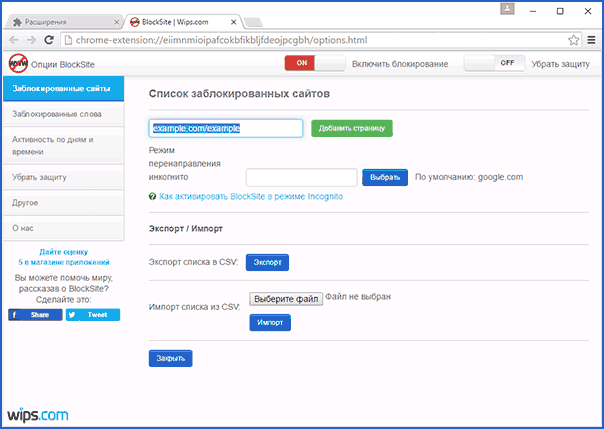Open the Incognito activation help link
The image size is (604, 429).
pyautogui.click(x=251, y=196)
